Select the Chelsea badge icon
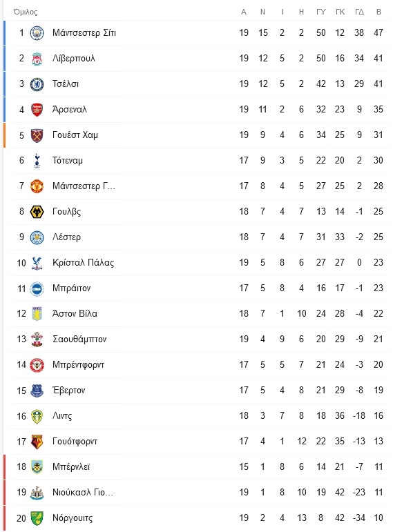Viewport: 393px width, 532px height. pyautogui.click(x=37, y=84)
